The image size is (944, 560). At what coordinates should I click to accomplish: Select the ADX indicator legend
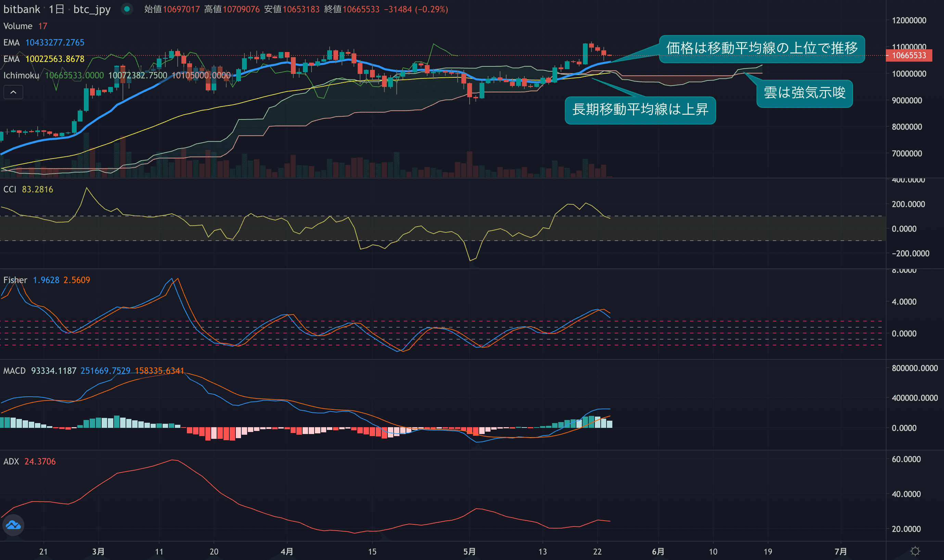tap(11, 461)
